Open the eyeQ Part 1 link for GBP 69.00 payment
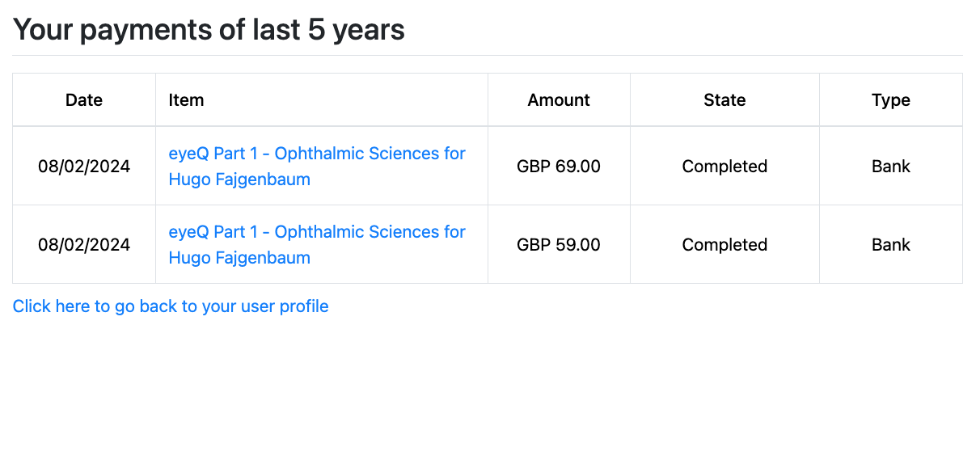 [x=317, y=166]
